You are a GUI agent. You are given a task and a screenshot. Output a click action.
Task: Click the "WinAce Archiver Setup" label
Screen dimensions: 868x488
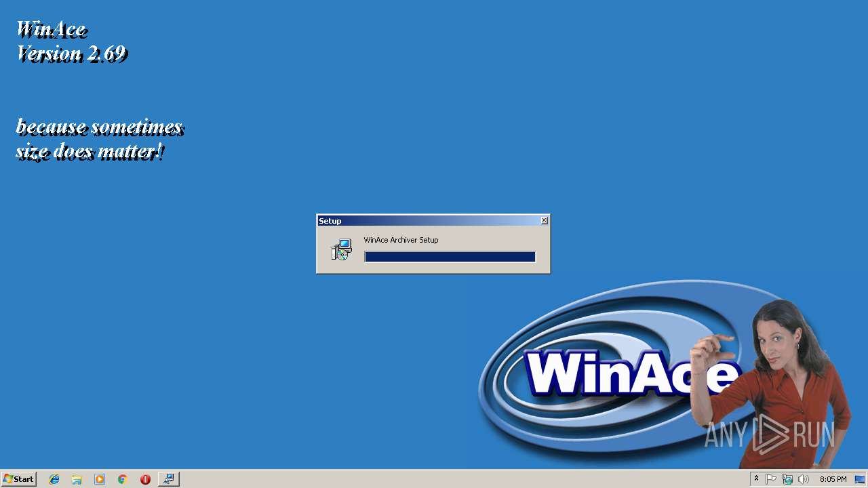(401, 240)
